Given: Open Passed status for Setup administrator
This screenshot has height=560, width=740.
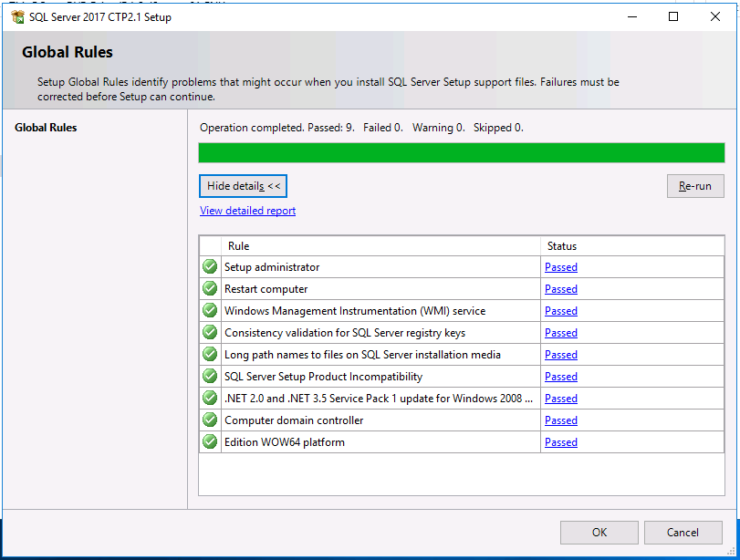Looking at the screenshot, I should click(561, 267).
